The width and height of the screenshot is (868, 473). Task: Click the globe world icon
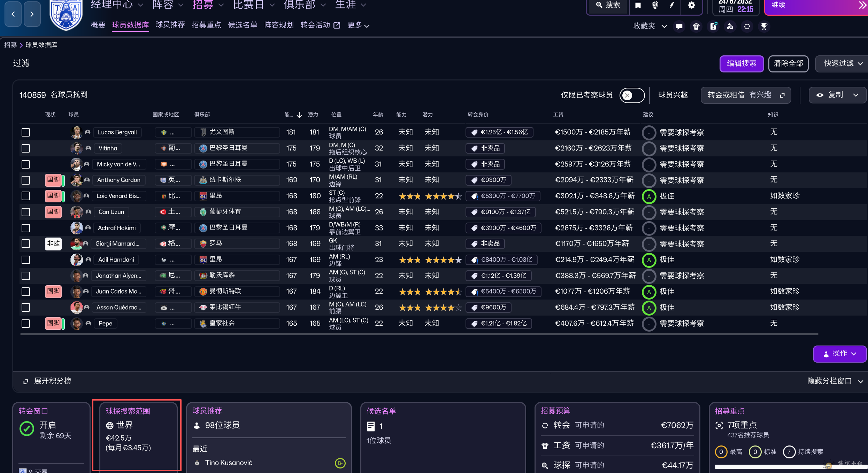tap(655, 5)
